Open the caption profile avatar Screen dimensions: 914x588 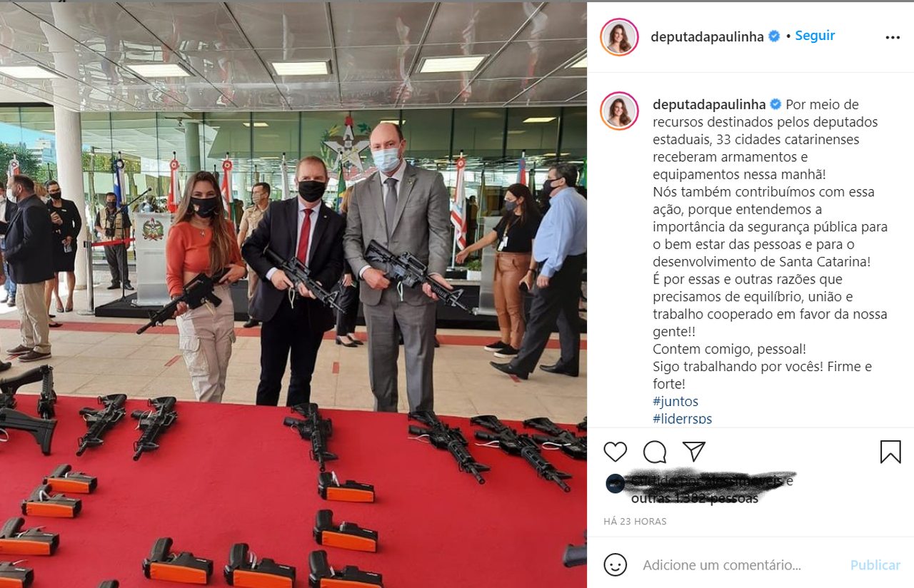pos(619,111)
